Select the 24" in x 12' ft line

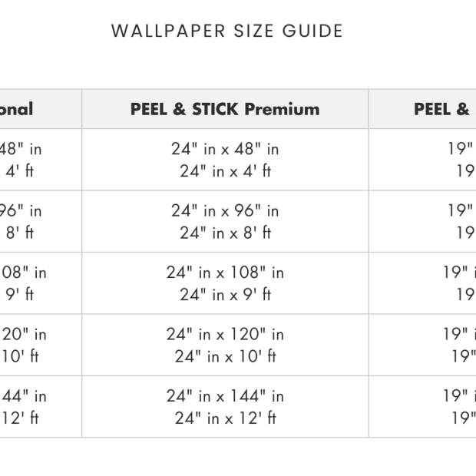pos(225,418)
